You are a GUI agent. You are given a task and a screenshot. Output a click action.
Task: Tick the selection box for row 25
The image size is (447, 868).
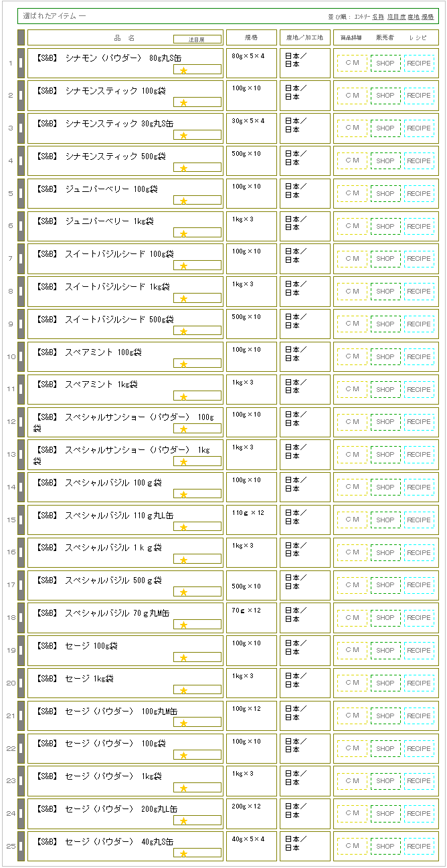pyautogui.click(x=21, y=847)
